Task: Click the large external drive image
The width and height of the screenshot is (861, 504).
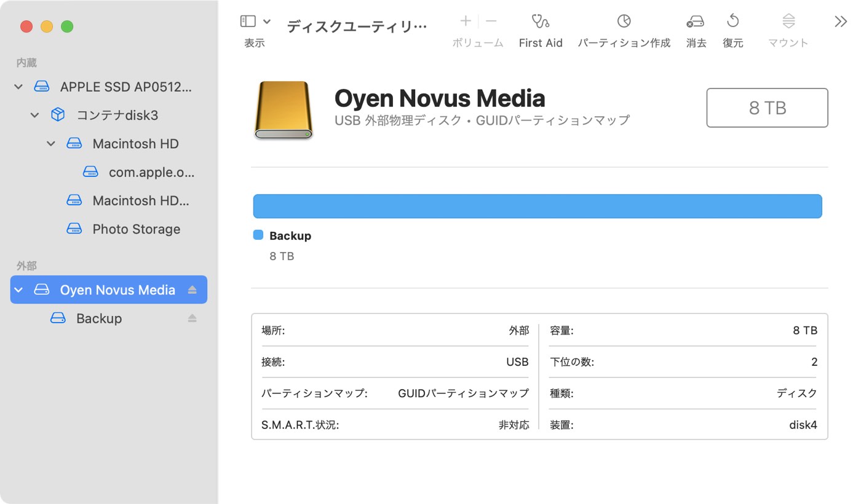Action: (284, 109)
